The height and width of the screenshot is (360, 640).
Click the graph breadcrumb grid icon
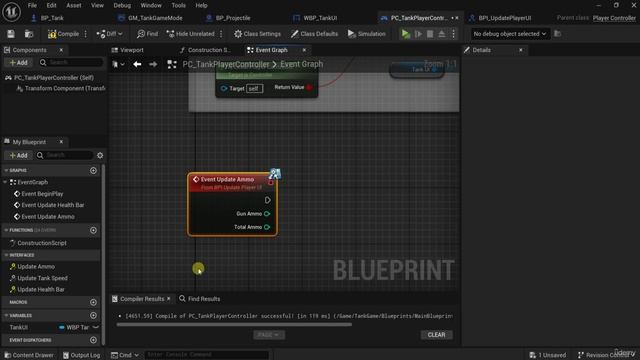[172, 64]
